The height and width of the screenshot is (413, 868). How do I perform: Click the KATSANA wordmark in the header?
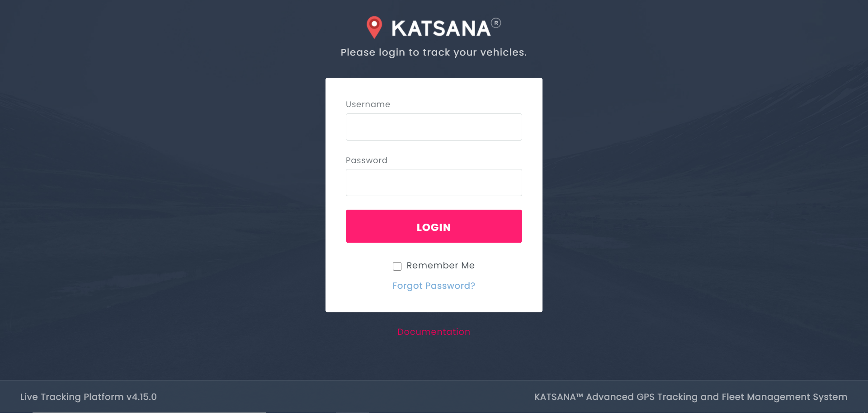pyautogui.click(x=441, y=28)
